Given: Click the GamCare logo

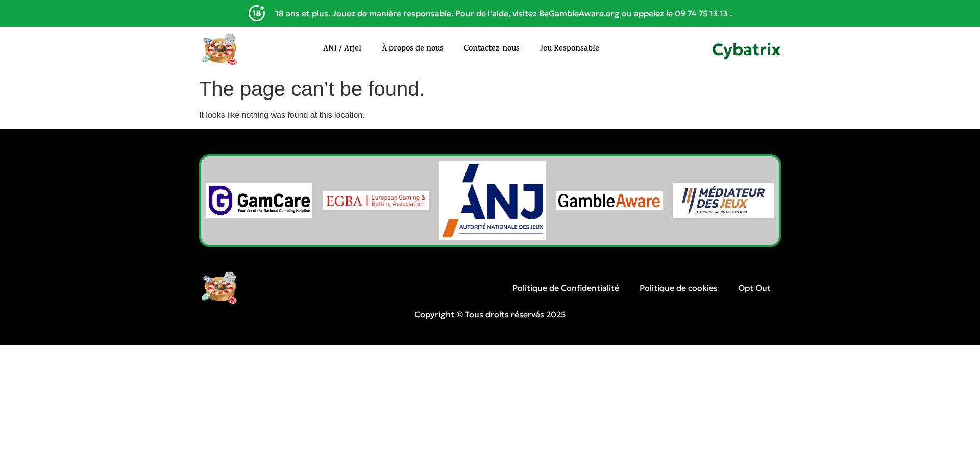Looking at the screenshot, I should pos(259,200).
